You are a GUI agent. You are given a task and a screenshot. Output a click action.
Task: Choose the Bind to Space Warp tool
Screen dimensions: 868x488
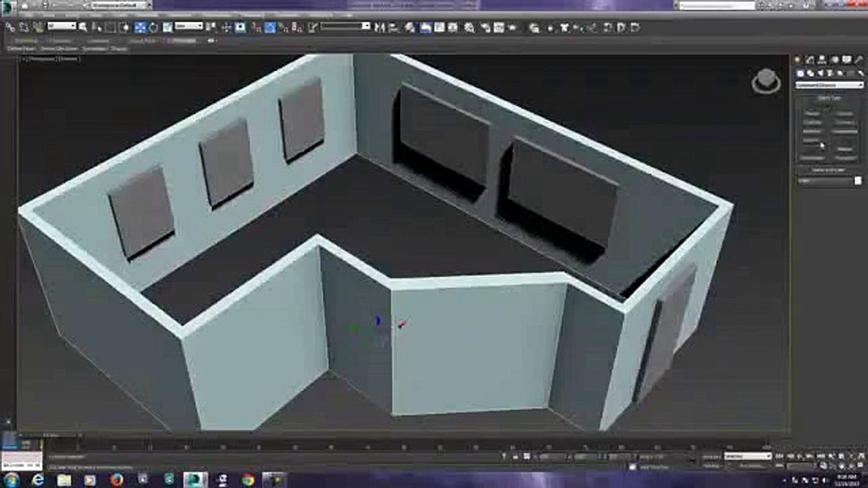click(37, 28)
